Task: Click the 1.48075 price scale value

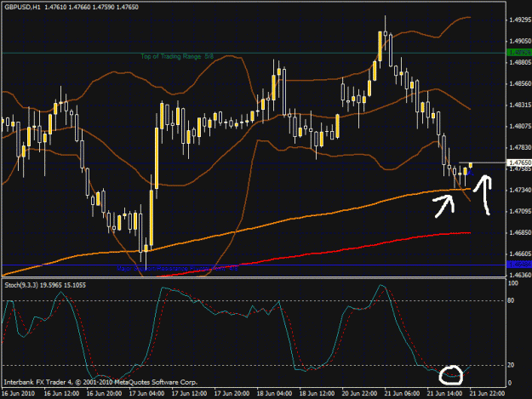Action: click(x=520, y=127)
